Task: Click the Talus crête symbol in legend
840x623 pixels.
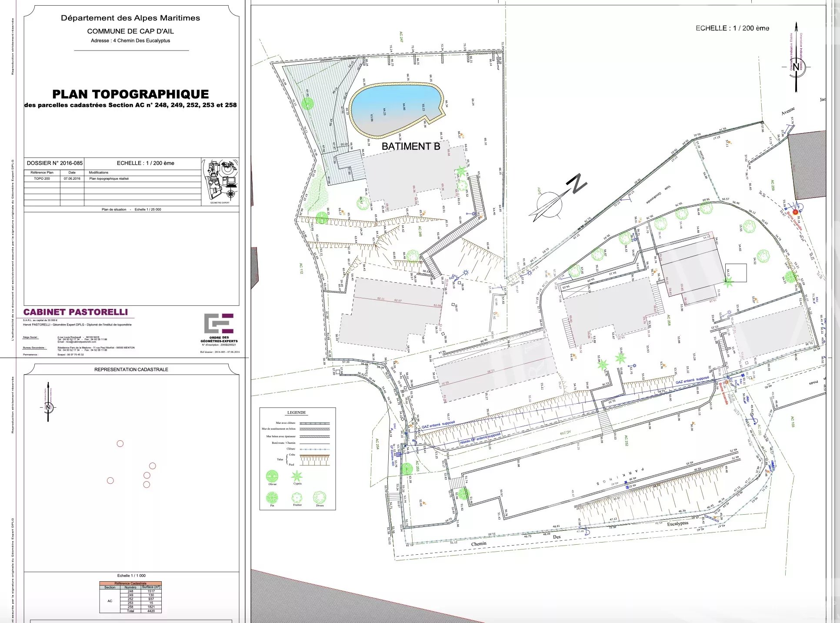Action: point(314,456)
